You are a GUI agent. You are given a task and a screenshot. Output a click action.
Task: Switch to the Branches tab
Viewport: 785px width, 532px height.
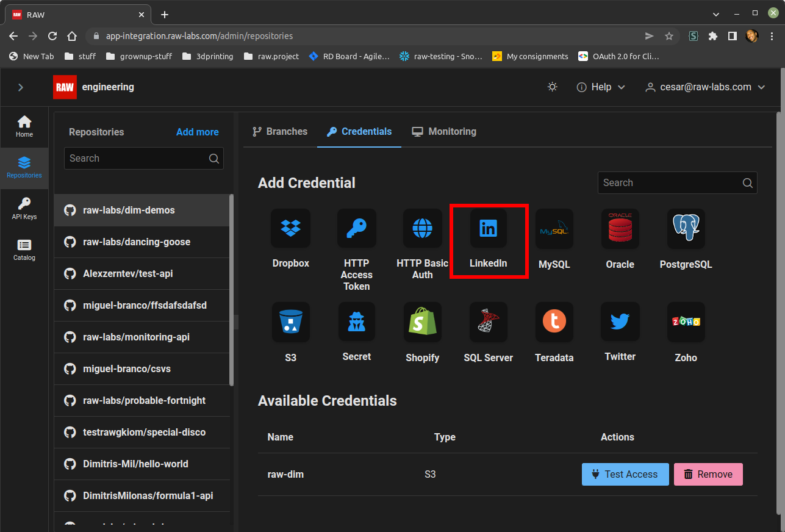click(x=280, y=131)
